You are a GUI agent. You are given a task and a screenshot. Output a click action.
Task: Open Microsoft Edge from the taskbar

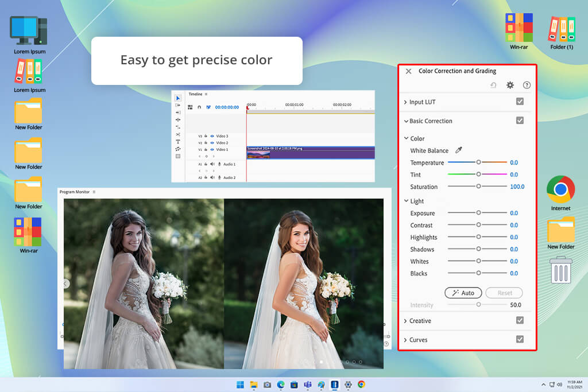280,385
